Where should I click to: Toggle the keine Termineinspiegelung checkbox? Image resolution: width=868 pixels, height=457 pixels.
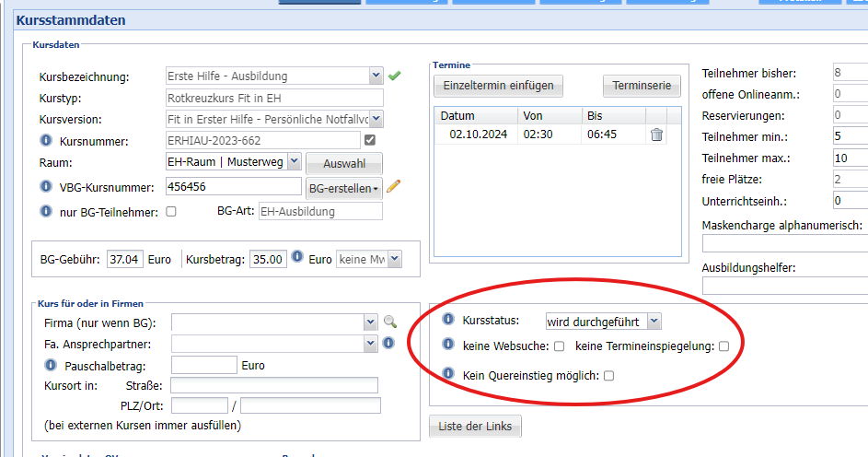723,347
